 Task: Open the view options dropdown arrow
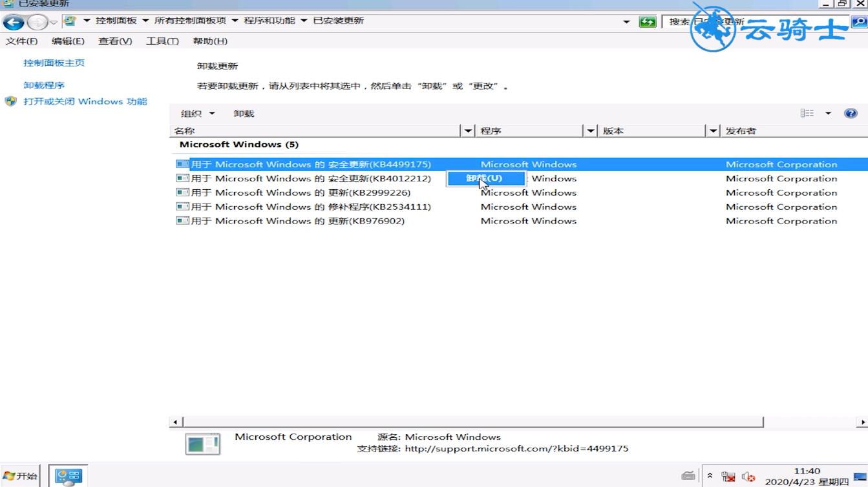(x=828, y=114)
